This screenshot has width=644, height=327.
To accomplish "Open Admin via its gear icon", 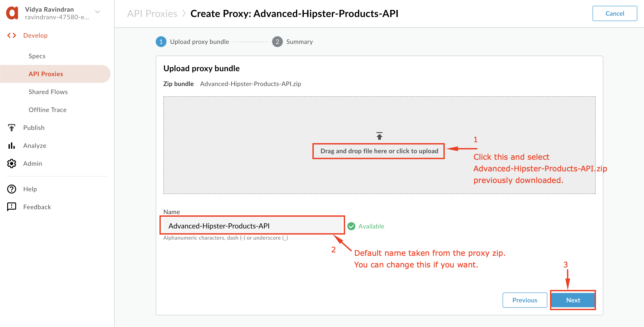I will point(11,163).
